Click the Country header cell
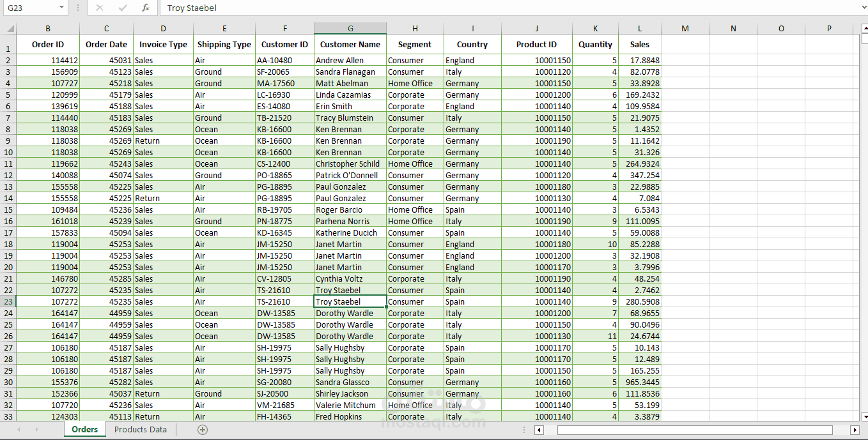Image resolution: width=868 pixels, height=440 pixels. (x=472, y=44)
